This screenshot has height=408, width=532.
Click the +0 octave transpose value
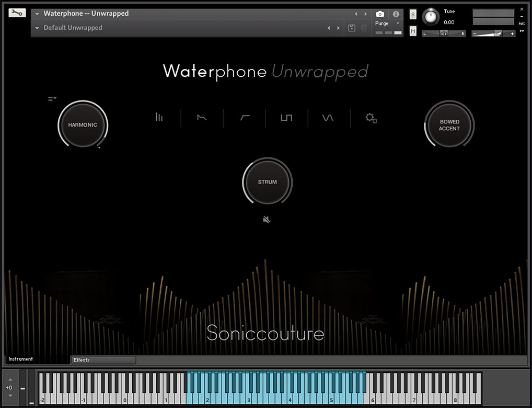tap(9, 388)
